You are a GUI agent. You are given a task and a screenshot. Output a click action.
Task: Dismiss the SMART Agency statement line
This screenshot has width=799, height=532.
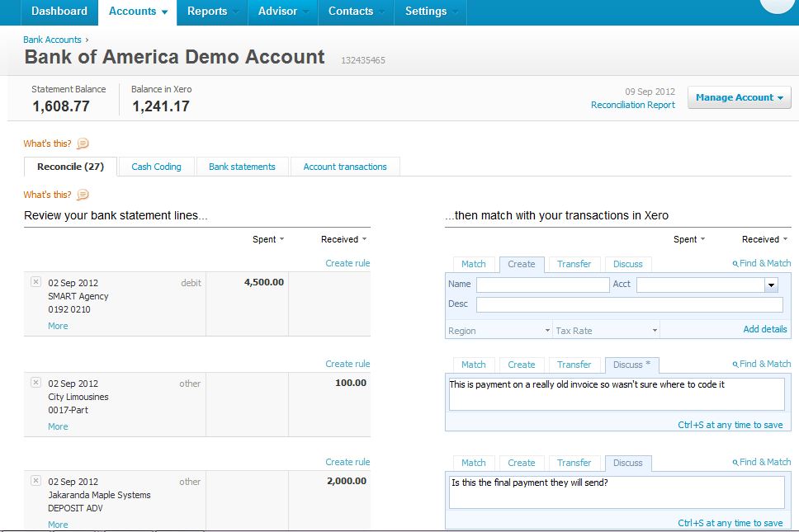point(35,281)
